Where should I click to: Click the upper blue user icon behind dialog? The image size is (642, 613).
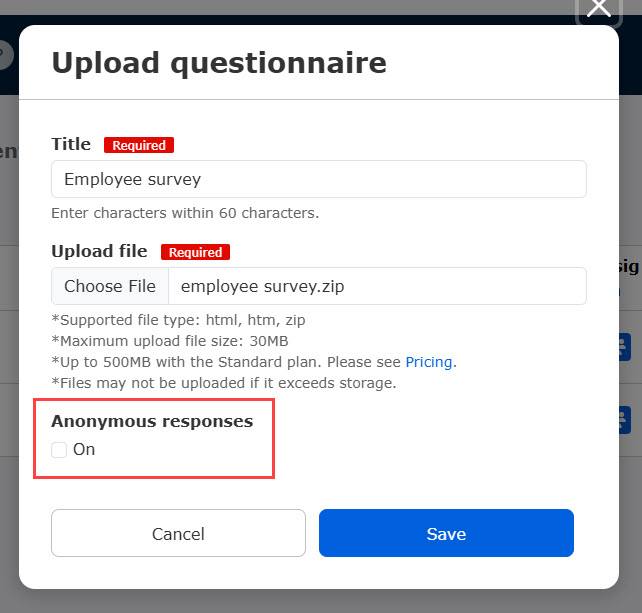tap(624, 347)
